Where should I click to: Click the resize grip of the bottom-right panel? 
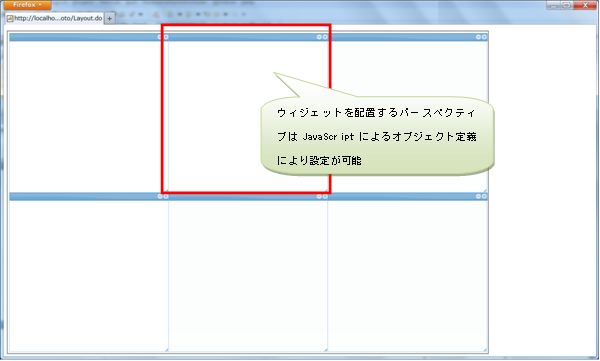(485, 350)
